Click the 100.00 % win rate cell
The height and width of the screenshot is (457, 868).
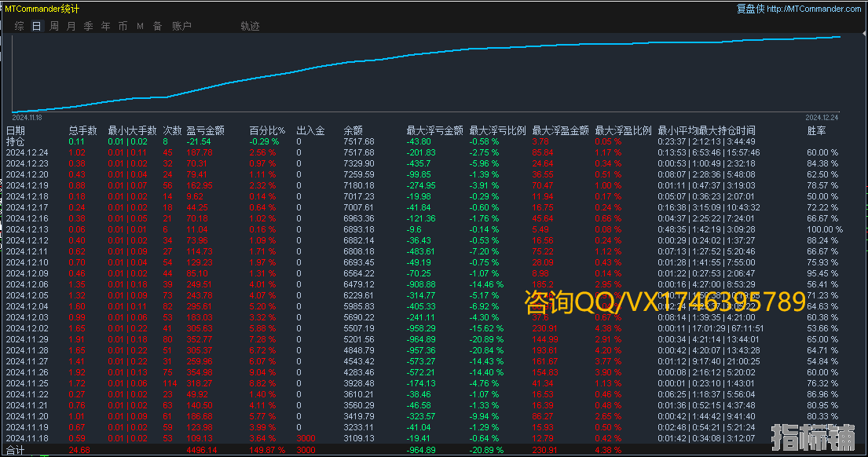tap(825, 229)
